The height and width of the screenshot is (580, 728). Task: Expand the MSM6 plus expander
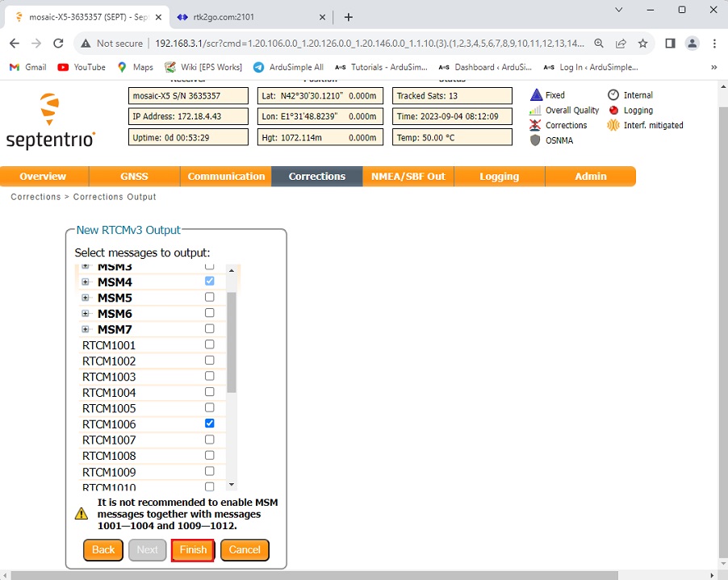(86, 314)
